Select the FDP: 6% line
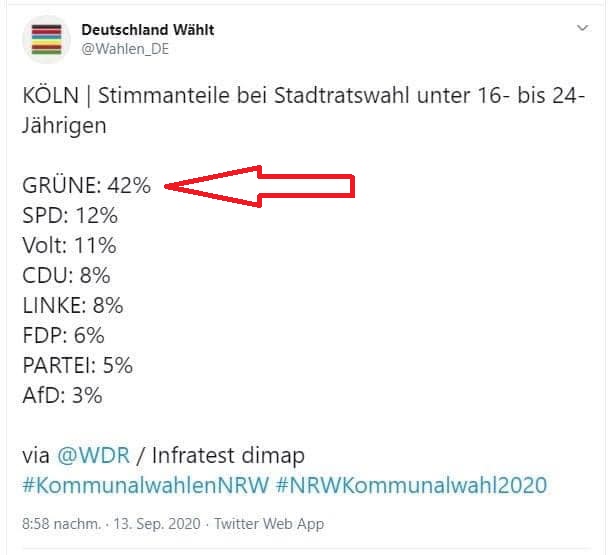 point(63,336)
